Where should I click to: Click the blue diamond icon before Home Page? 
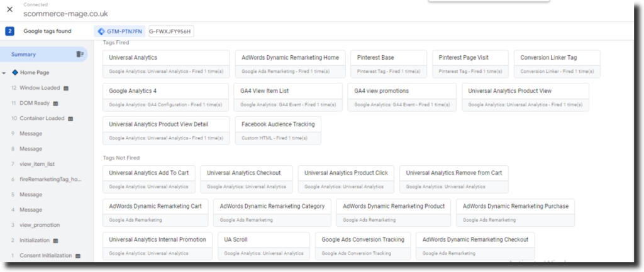pyautogui.click(x=15, y=73)
